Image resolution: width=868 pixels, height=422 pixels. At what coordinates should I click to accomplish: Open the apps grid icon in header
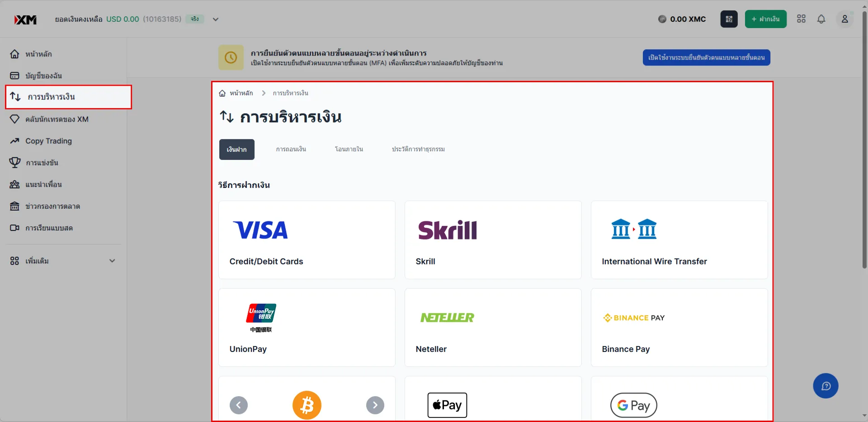click(801, 19)
